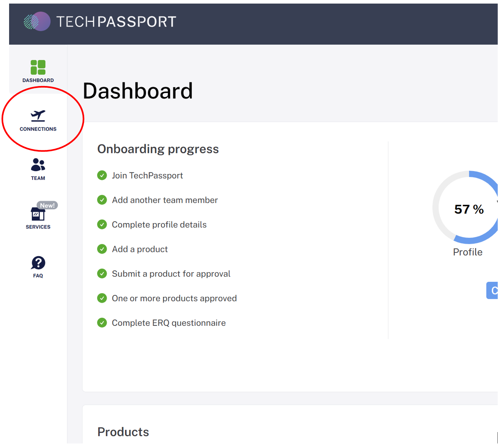The width and height of the screenshot is (498, 448).
Task: Open Connections via the airplane icon
Action: (x=38, y=116)
